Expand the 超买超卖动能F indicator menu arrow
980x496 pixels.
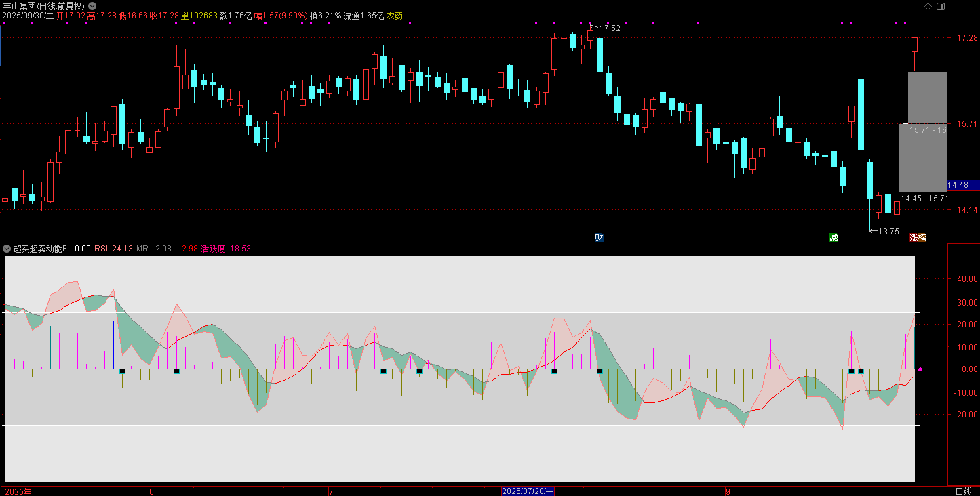[7, 249]
